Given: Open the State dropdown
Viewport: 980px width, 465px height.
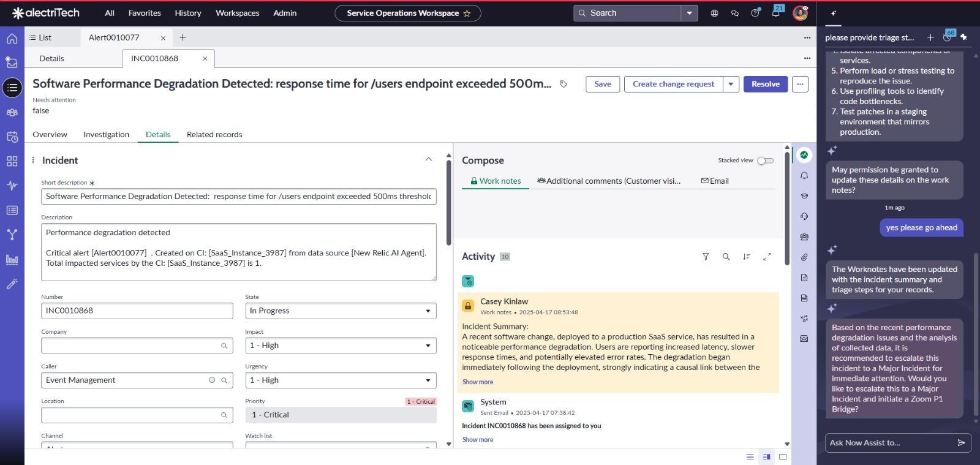Looking at the screenshot, I should (341, 311).
